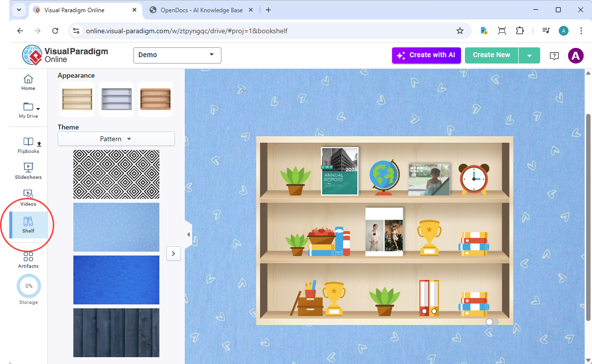Screen dimensions: 592x364
Task: Open Videos in the sidebar
Action: point(28,197)
